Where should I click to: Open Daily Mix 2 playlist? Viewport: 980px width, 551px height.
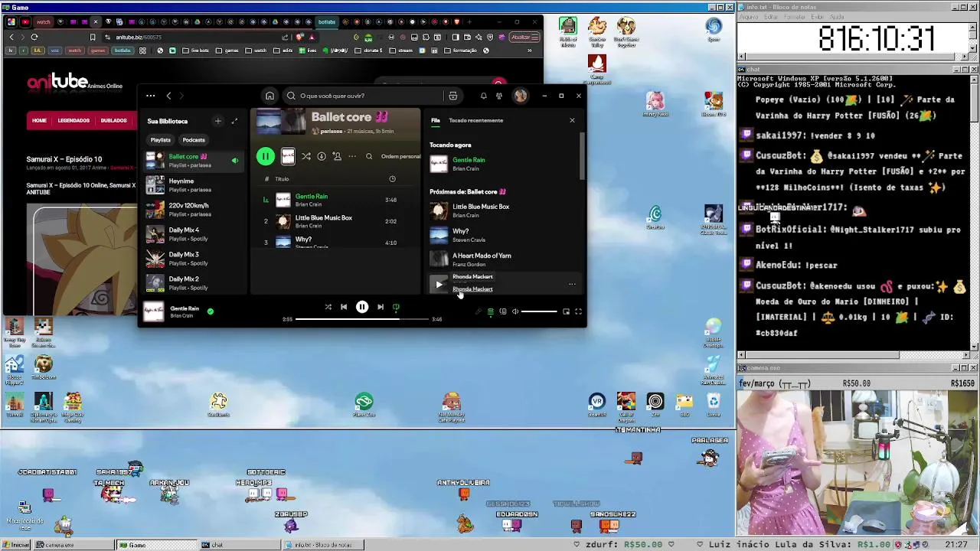[x=194, y=283]
